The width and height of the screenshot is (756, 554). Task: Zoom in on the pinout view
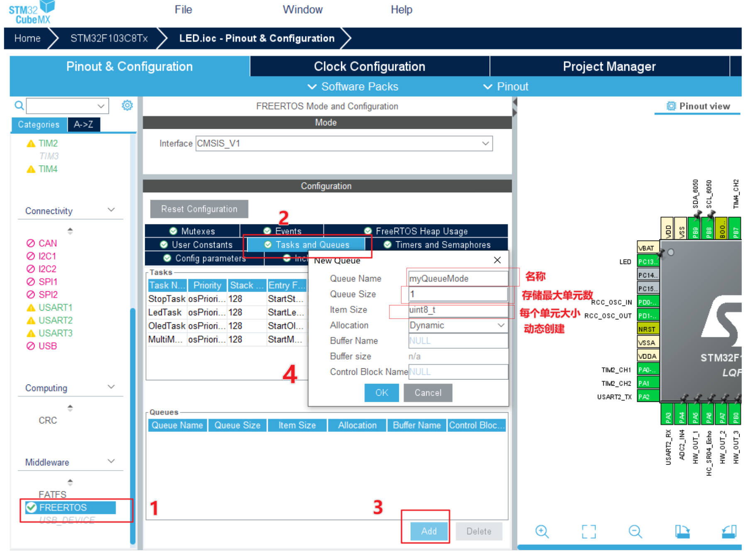tap(542, 531)
